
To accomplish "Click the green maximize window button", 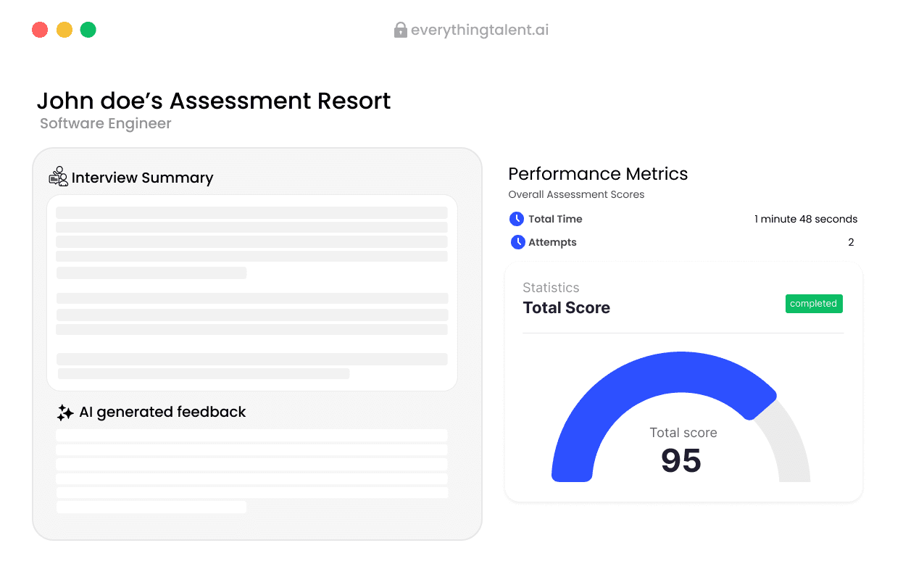I will [88, 30].
